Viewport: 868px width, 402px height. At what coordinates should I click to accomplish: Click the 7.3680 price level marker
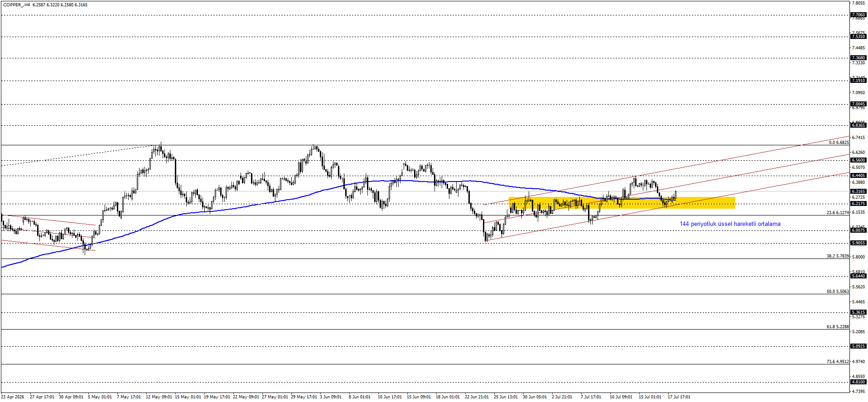tap(858, 58)
